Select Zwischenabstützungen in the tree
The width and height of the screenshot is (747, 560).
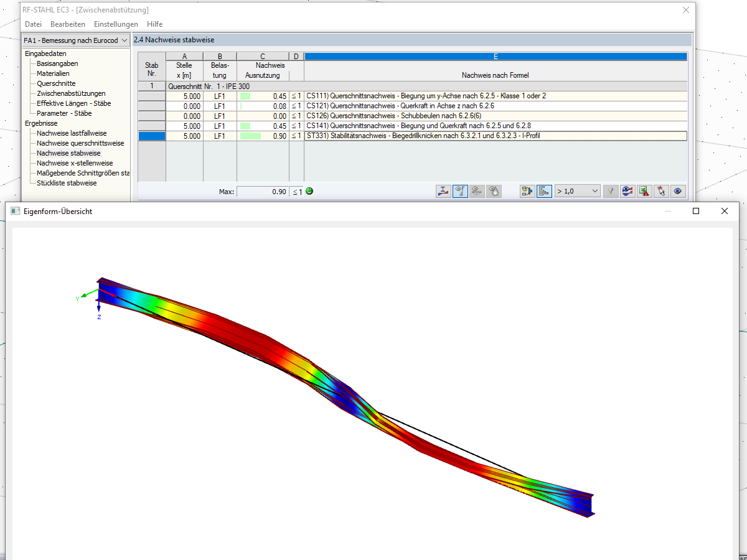pyautogui.click(x=71, y=93)
